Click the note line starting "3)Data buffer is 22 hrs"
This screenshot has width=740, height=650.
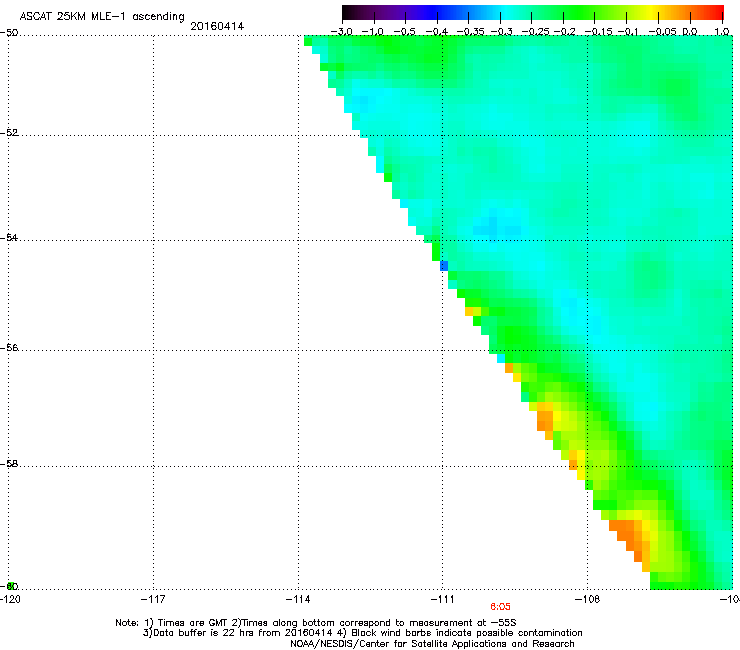click(x=362, y=633)
